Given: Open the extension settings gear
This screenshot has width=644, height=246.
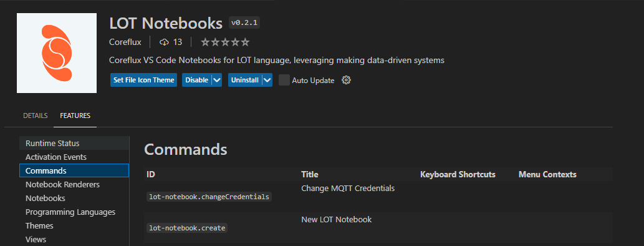Looking at the screenshot, I should (x=346, y=80).
